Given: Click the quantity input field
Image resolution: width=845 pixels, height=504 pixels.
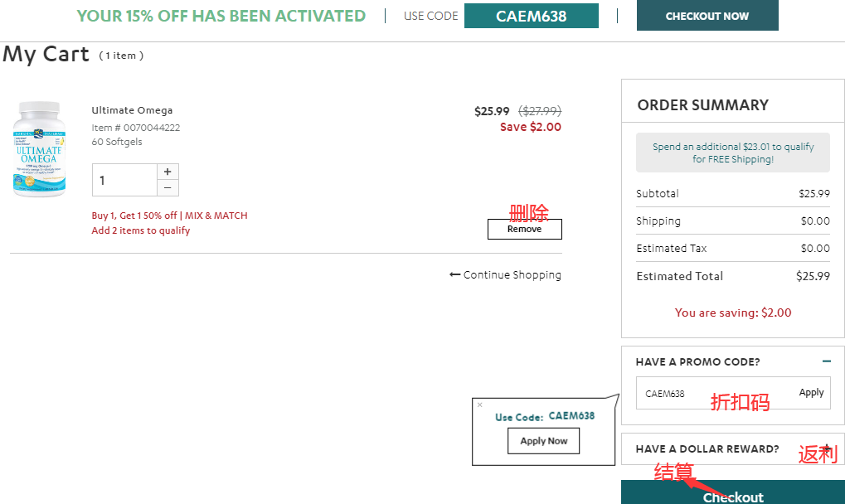Looking at the screenshot, I should pyautogui.click(x=124, y=180).
